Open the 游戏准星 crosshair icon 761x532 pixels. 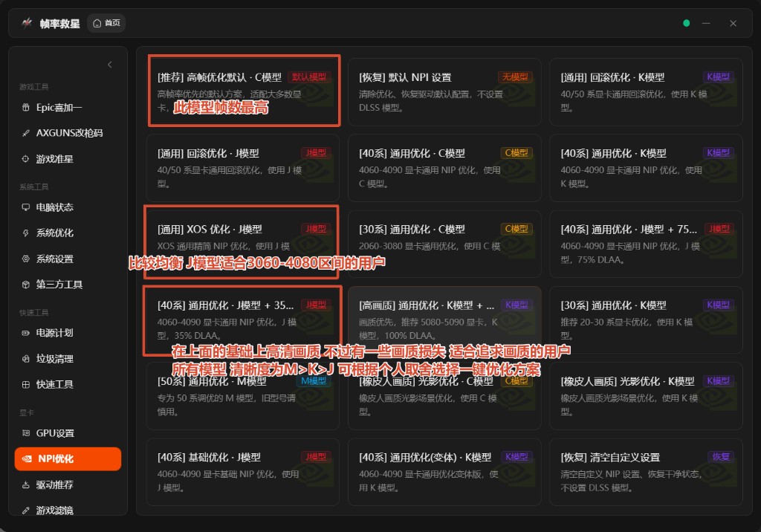(26, 159)
